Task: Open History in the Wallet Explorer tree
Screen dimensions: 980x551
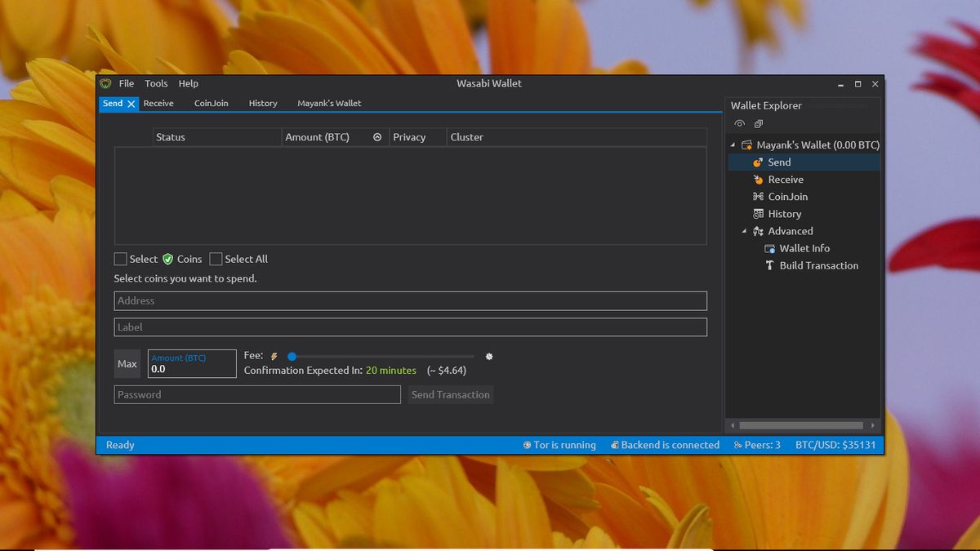Action: [x=784, y=214]
